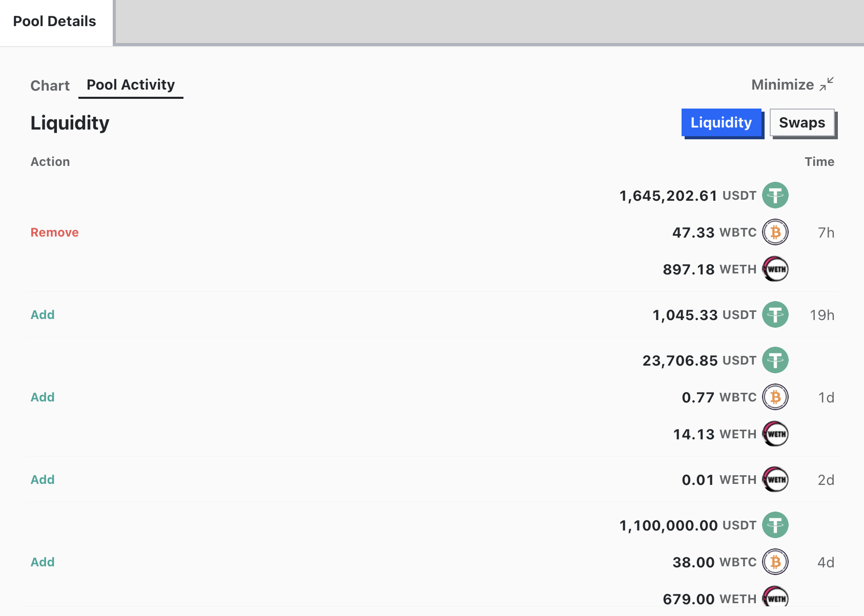Screen dimensions: 864x616
Task: Click USDT icon beside 23,706.85 amount
Action: point(775,360)
